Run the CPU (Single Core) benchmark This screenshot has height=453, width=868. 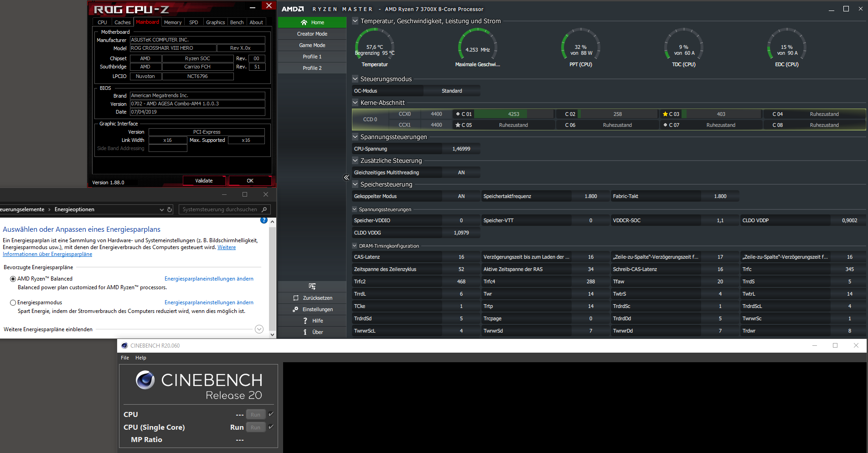point(255,427)
